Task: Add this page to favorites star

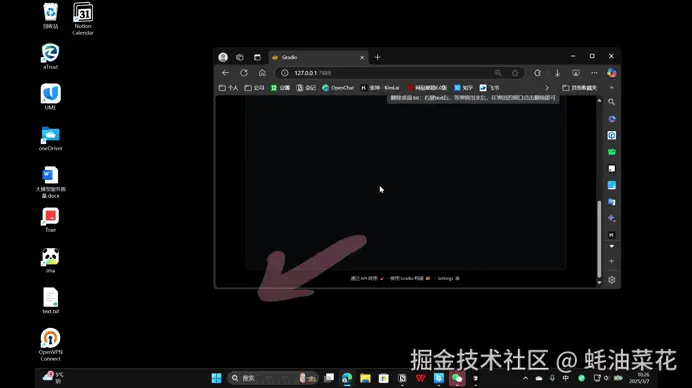Action: tap(515, 73)
